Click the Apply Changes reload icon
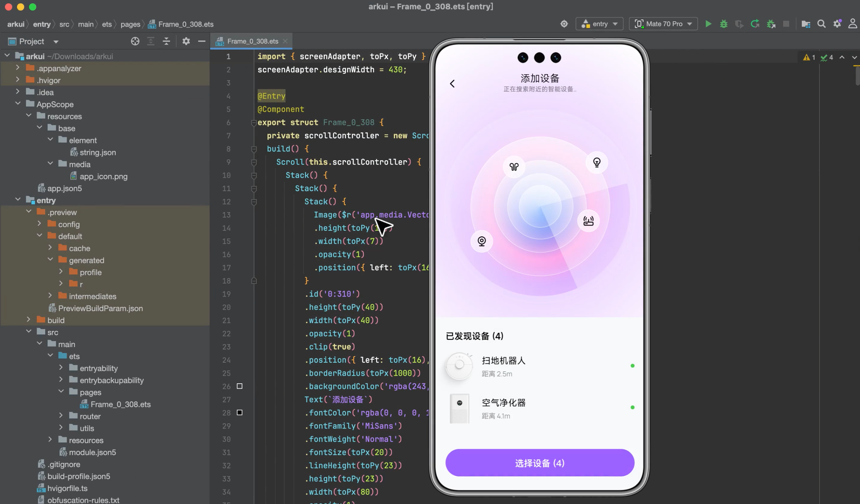The image size is (860, 504). pyautogui.click(x=755, y=24)
